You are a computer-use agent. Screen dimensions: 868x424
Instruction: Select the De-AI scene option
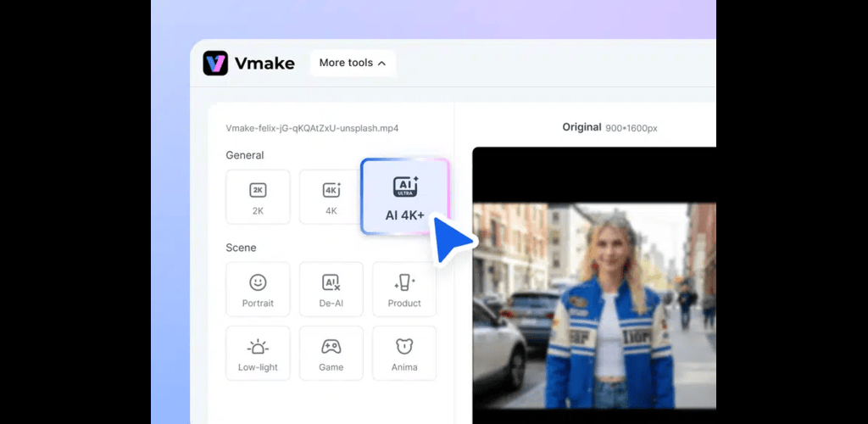point(331,289)
